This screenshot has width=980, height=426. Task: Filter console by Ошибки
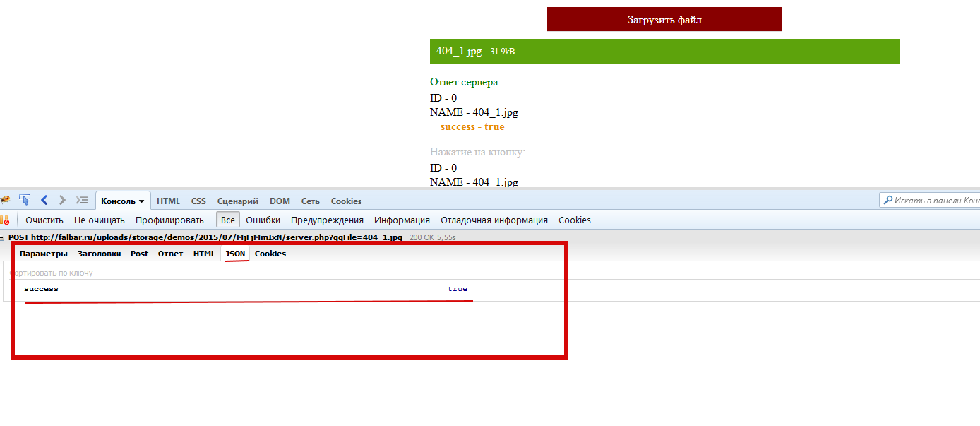[263, 220]
